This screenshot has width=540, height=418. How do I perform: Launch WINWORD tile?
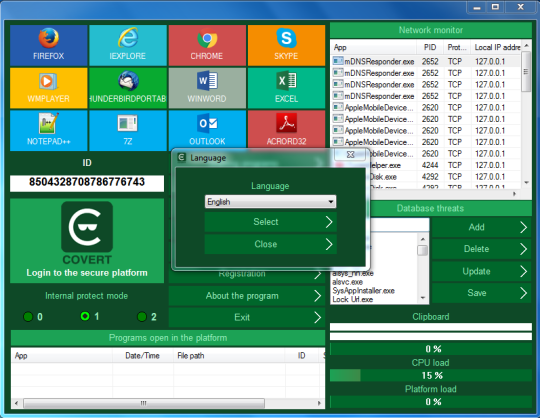tap(207, 88)
